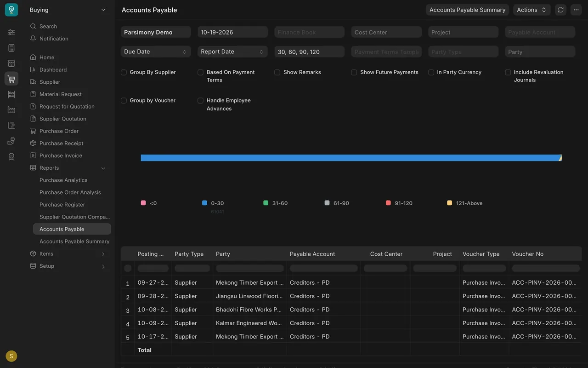Click the green 31-60 legend swatch
Screen dimensions: 588x368
[x=266, y=203]
